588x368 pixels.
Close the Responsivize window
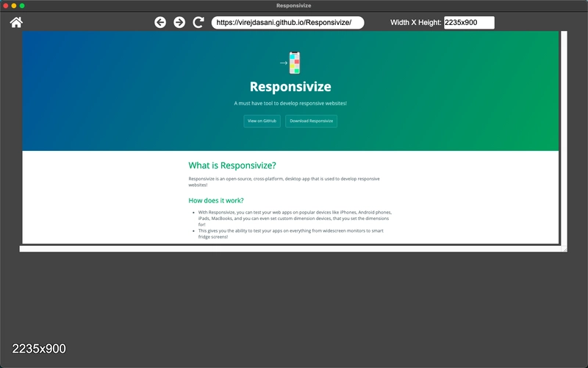[x=6, y=6]
